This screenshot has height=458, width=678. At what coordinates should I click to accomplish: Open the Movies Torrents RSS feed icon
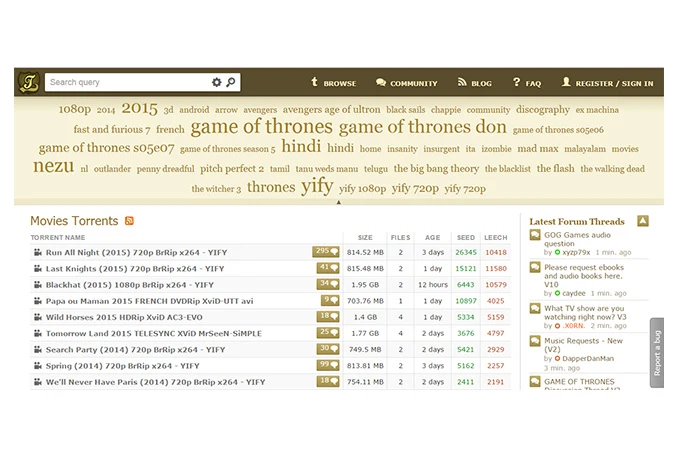tap(129, 221)
